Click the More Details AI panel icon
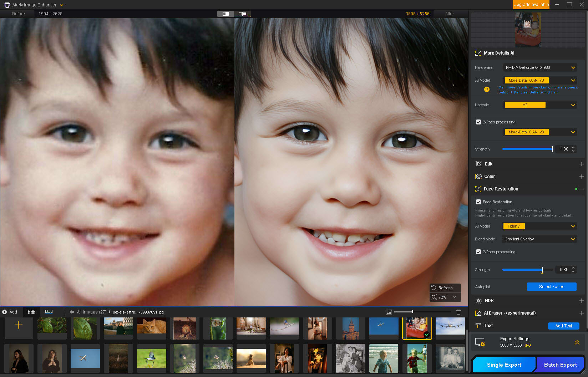Viewport: 588px width, 377px height. point(478,53)
